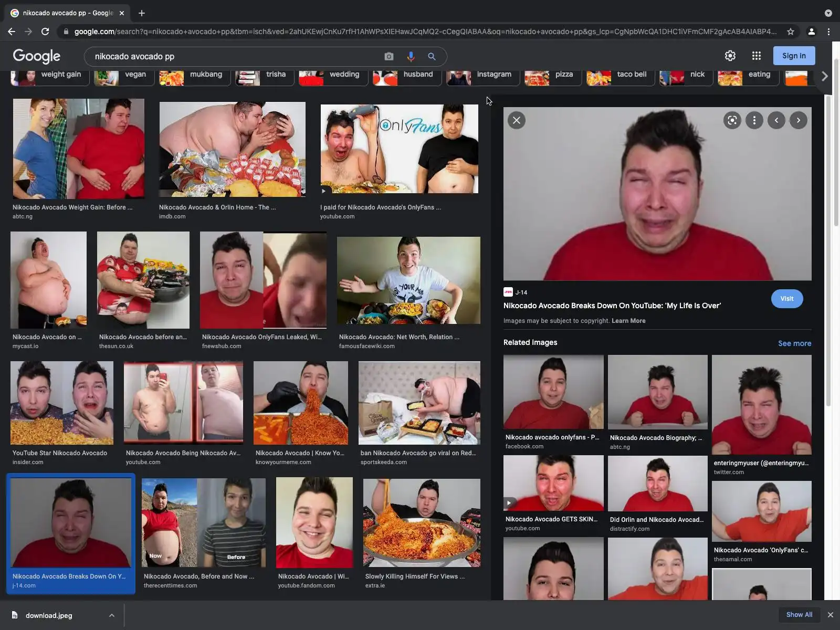The image size is (840, 630).
Task: Open the imdb.com Orlin Home result thumbnail
Action: coord(232,149)
